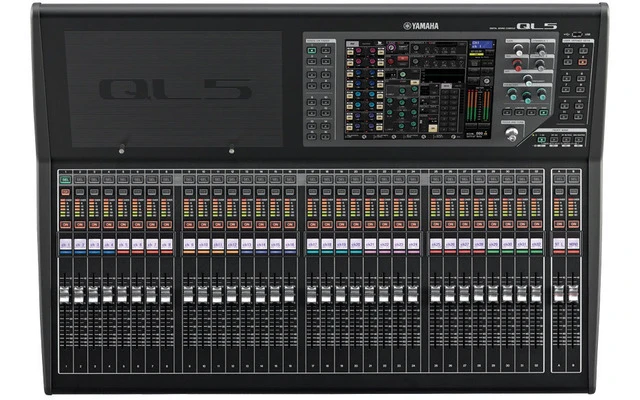This screenshot has width=640, height=400.
Task: Touch the middle teal EQ frequency knob
Action: [x=527, y=98]
